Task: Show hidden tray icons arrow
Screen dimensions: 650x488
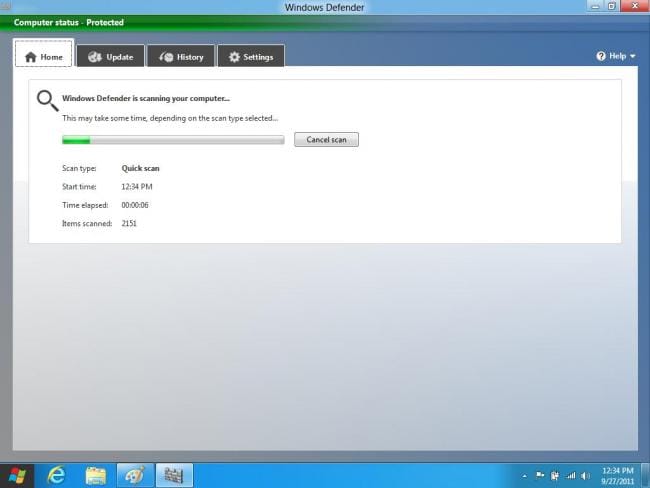Action: point(525,476)
